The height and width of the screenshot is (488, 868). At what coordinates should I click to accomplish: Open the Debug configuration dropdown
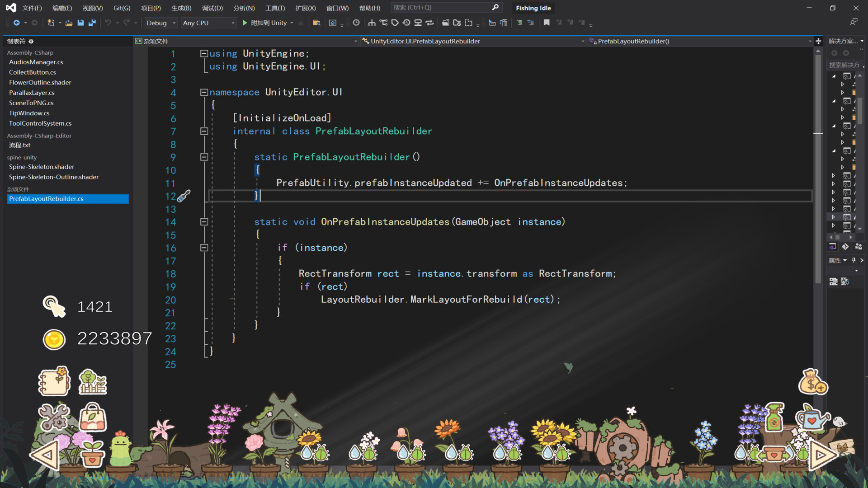click(160, 23)
